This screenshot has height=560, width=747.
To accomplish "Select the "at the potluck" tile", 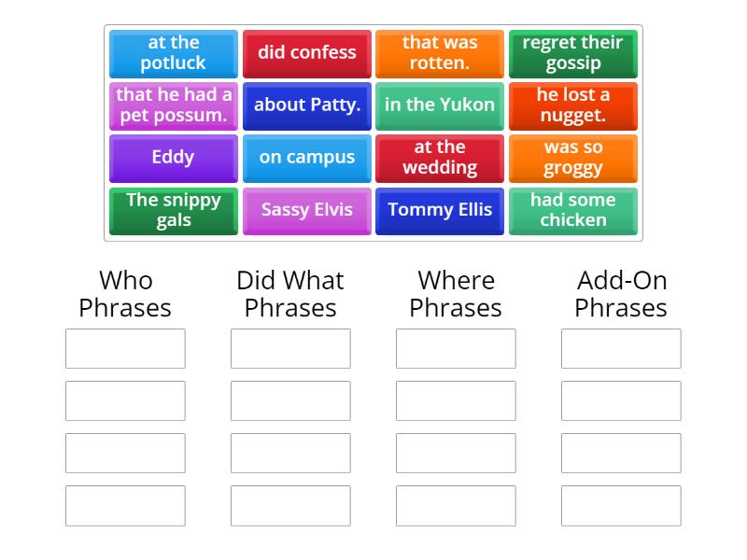I will point(173,53).
